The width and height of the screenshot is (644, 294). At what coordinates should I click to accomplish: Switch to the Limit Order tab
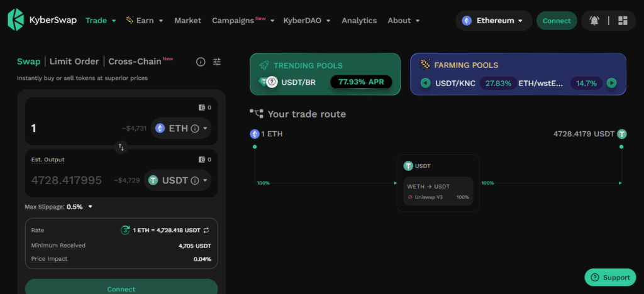(x=74, y=62)
